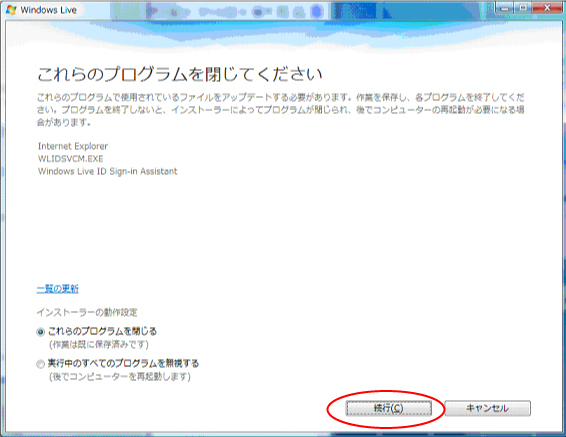Click the (後でコンピューターを再起動します) note text
The image size is (566, 437).
(x=120, y=377)
